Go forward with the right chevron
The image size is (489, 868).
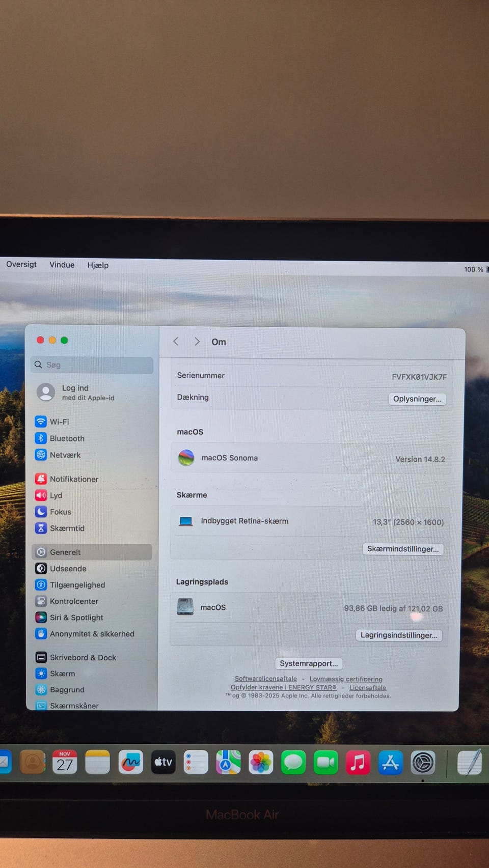(x=197, y=342)
